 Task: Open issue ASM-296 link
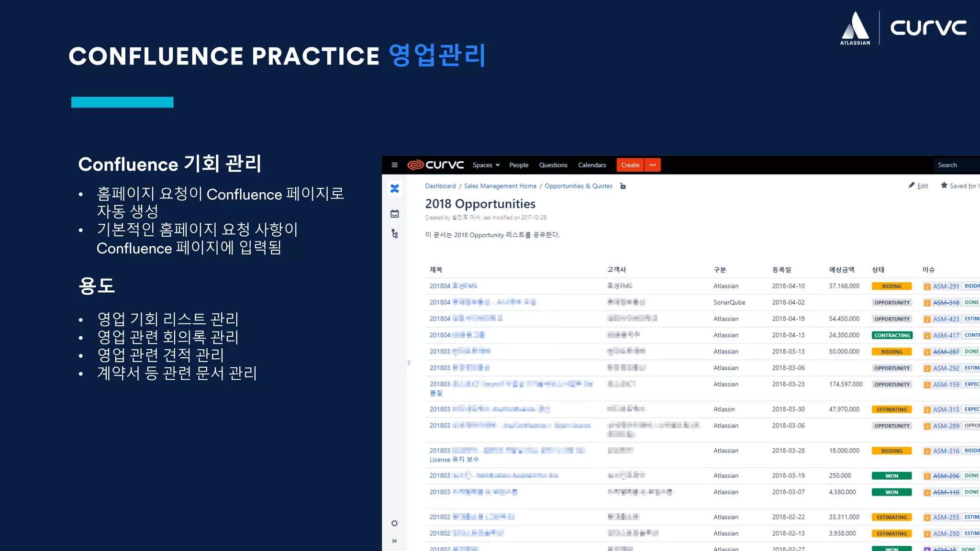tap(946, 476)
